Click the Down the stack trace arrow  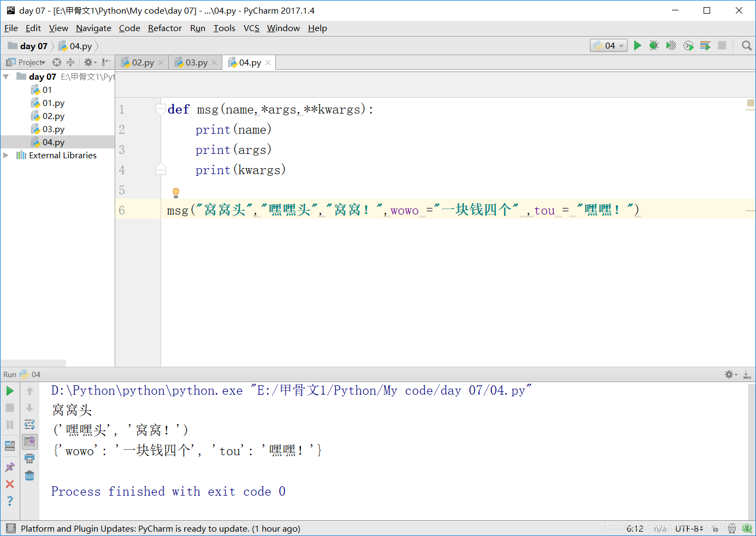29,408
